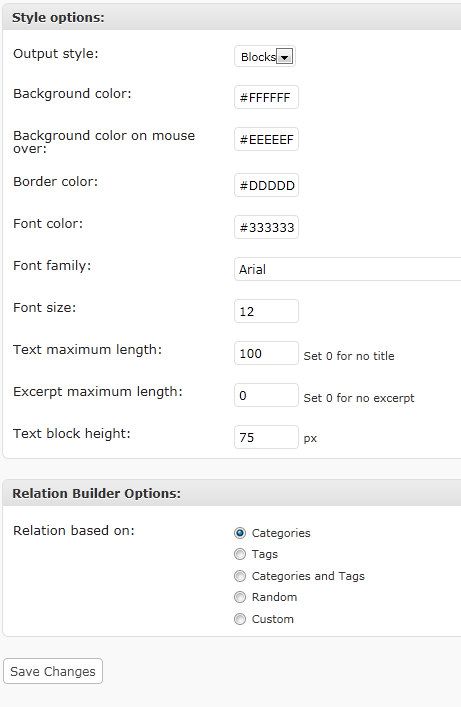Select the Tags radio button
Viewport: 461px width, 707px height.
pos(240,554)
